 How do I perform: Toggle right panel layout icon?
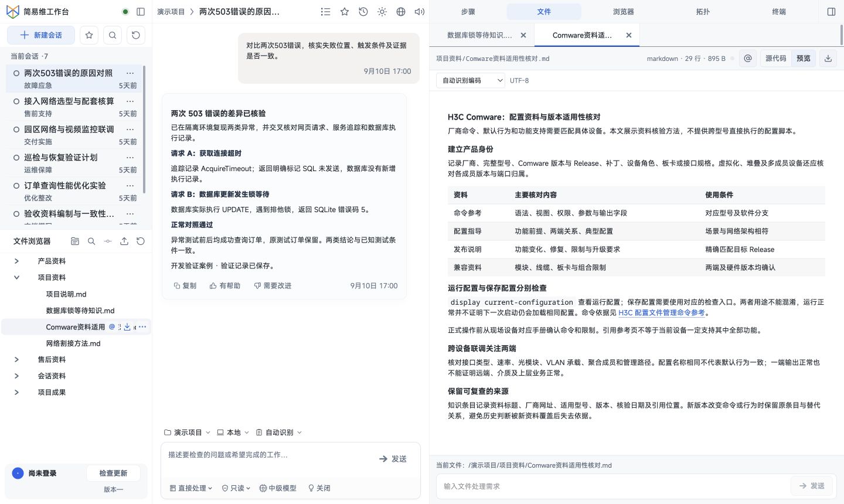831,12
